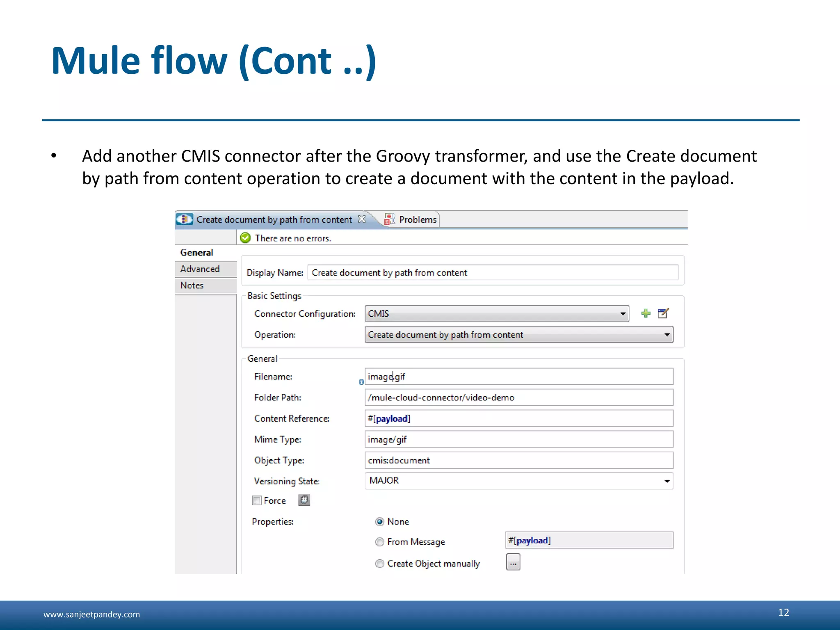This screenshot has width=840, height=630.
Task: Click the Display Name input field
Action: [x=493, y=273]
